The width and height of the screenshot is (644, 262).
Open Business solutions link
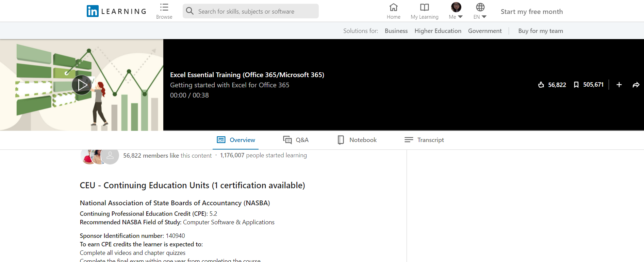coord(396,31)
